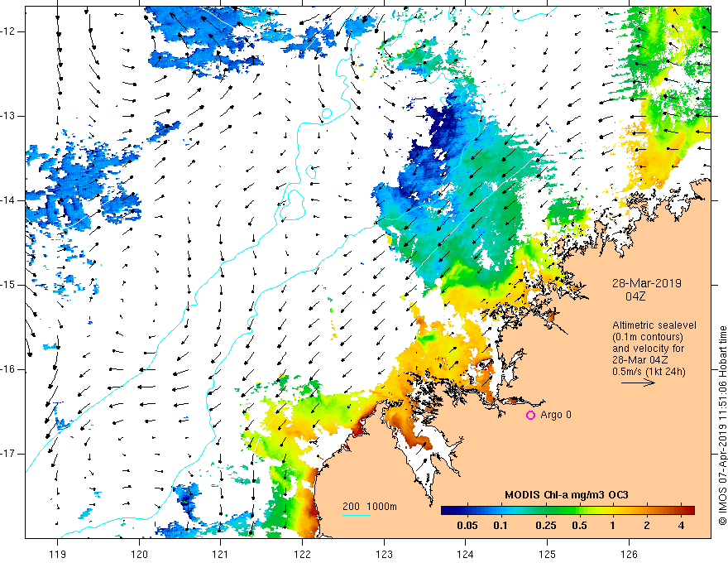728x563 pixels.
Task: Click the velocity scale reference arrow
Action: click(639, 383)
